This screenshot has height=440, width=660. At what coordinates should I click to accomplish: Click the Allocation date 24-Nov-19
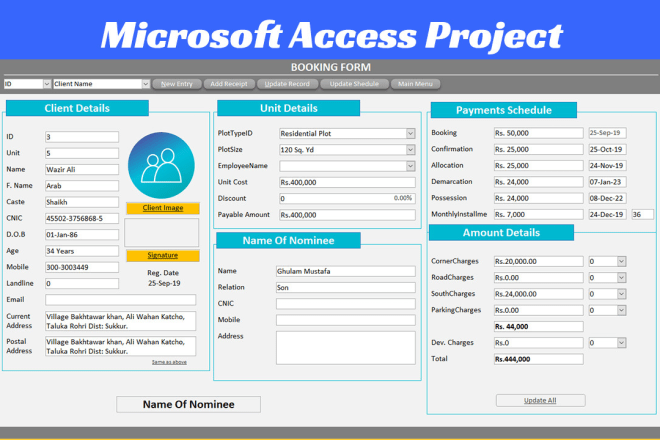tap(607, 166)
